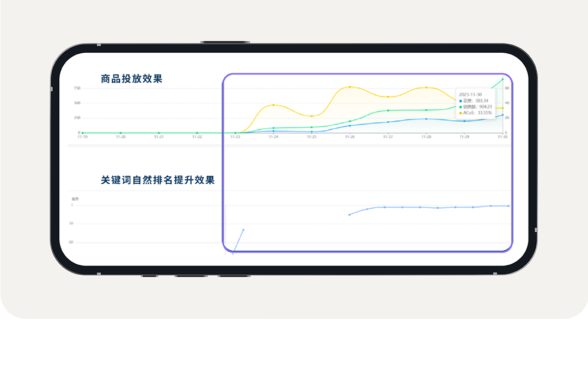Click the 500 left y-axis label
Image resolution: width=588 pixels, height=366 pixels.
coord(77,103)
